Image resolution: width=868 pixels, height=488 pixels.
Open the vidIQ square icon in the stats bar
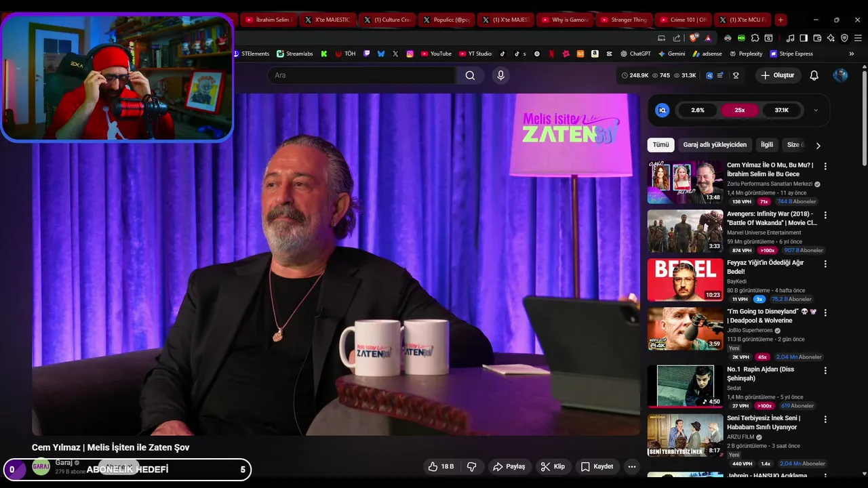(x=709, y=75)
